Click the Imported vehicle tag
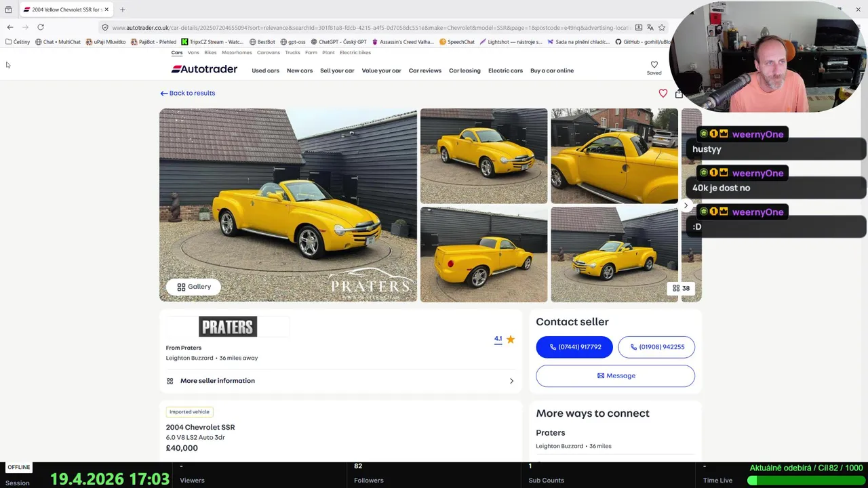This screenshot has height=488, width=868. click(189, 411)
